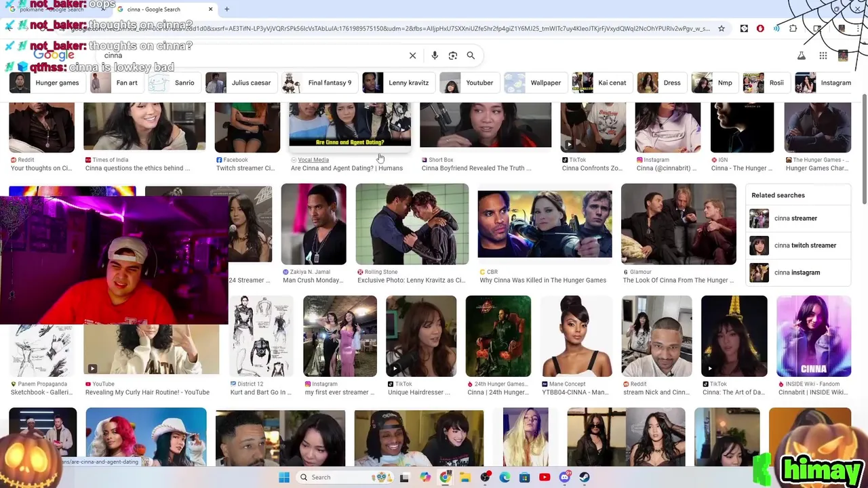Click the red stop-hand extension icon
This screenshot has width=868, height=488.
[760, 28]
